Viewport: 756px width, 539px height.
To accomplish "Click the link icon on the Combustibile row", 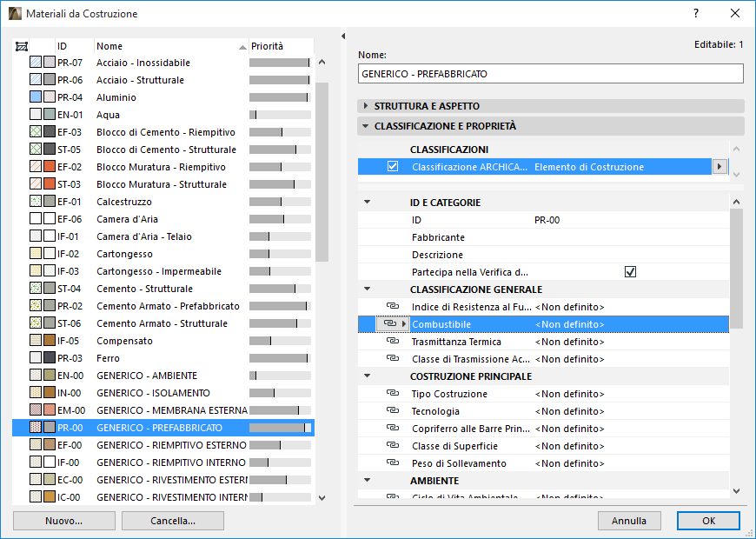I will coord(389,323).
